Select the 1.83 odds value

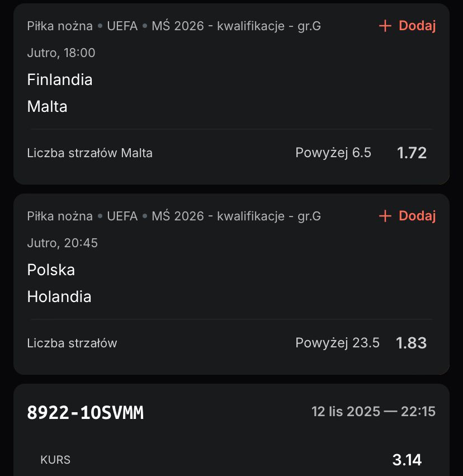412,343
